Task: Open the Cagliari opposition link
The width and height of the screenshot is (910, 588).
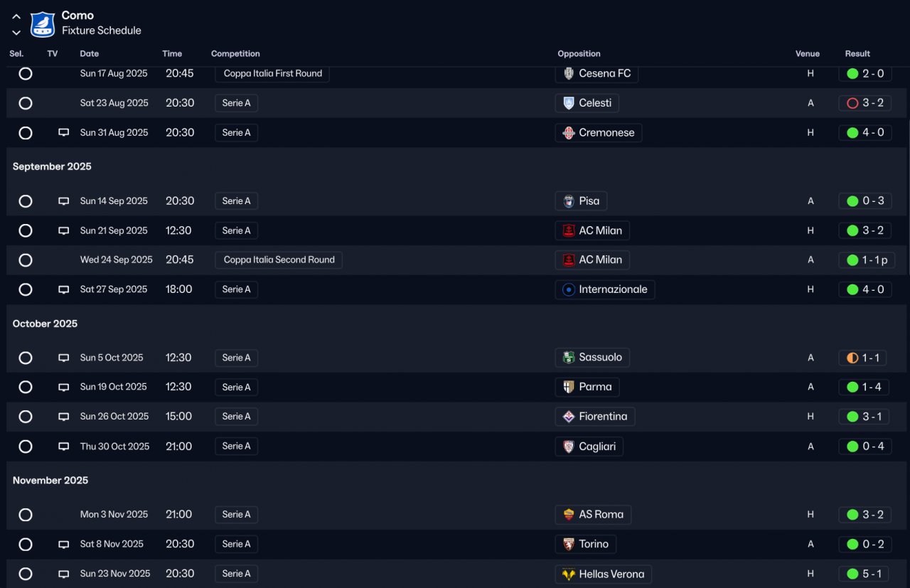Action: click(x=596, y=447)
